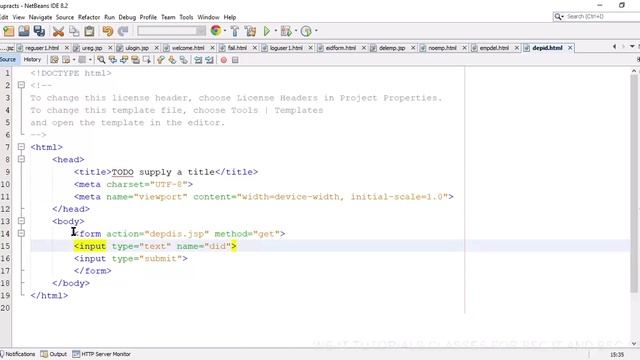
Task: Click the Open Project icon
Action: tap(24, 31)
